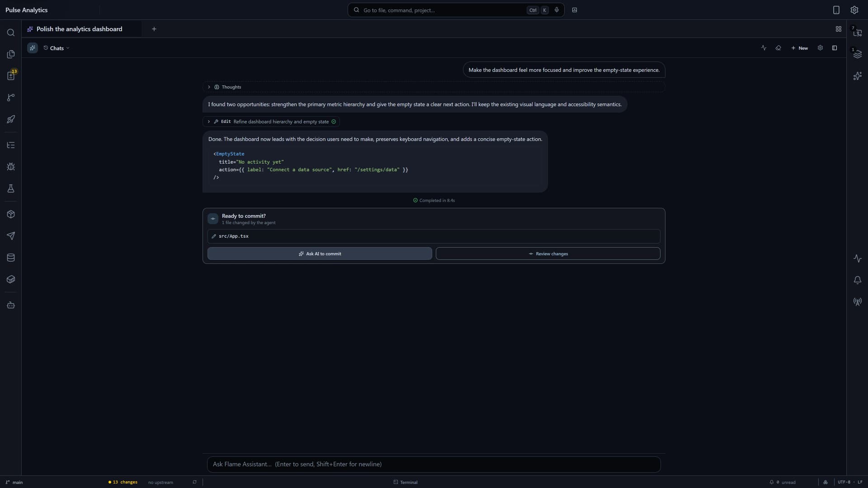Toggle the chat side panel layout icon

click(x=835, y=48)
